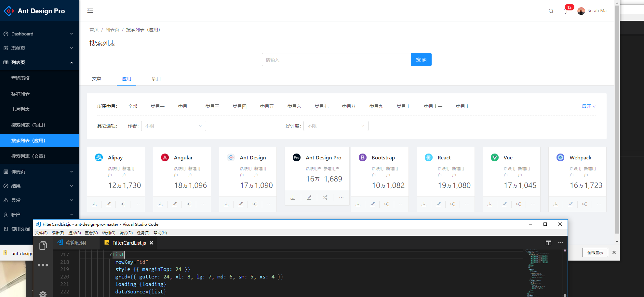This screenshot has height=297, width=644.
Task: Click the 全部显示 button
Action: [595, 252]
